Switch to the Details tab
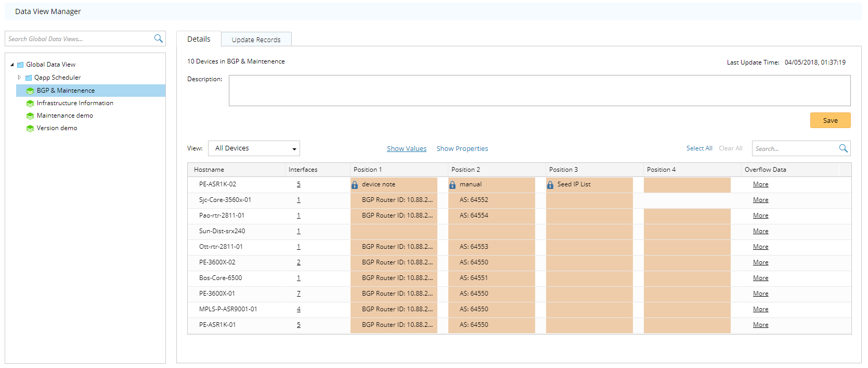This screenshot has height=368, width=868. (199, 39)
